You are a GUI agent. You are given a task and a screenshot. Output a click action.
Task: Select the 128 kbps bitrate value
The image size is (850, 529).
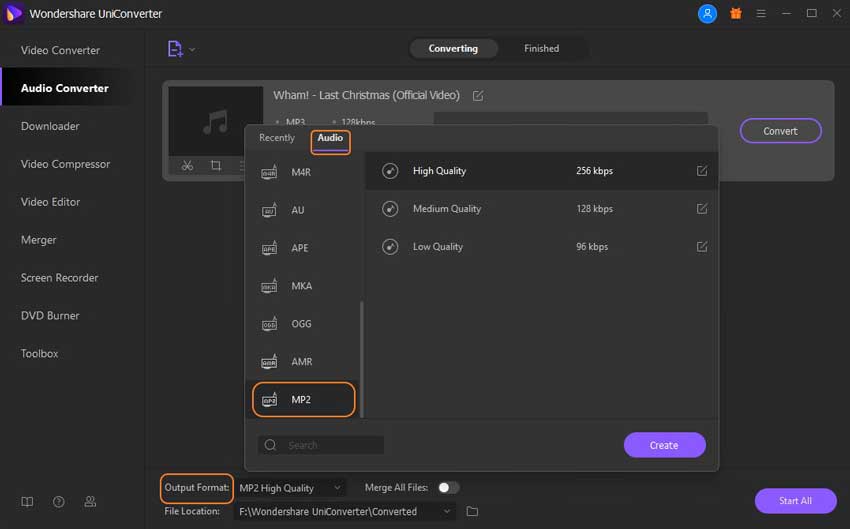594,209
